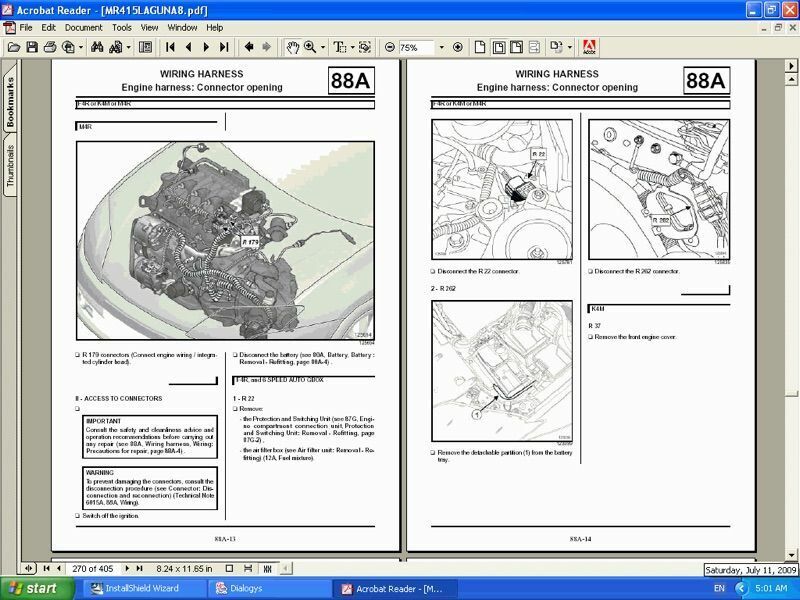
Task: Expand the Text Select tool dropdown arrow
Action: (353, 47)
